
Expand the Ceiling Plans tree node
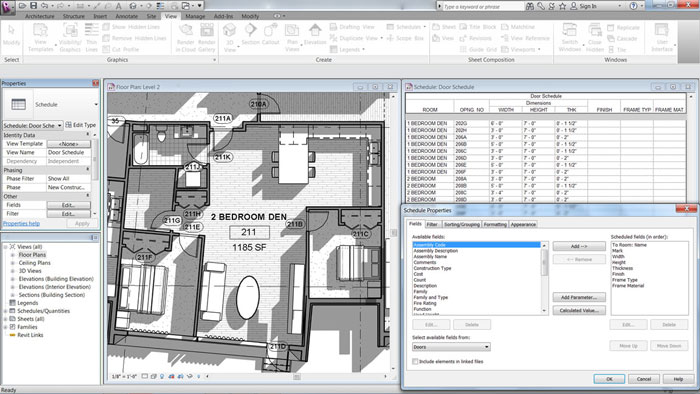(12, 263)
